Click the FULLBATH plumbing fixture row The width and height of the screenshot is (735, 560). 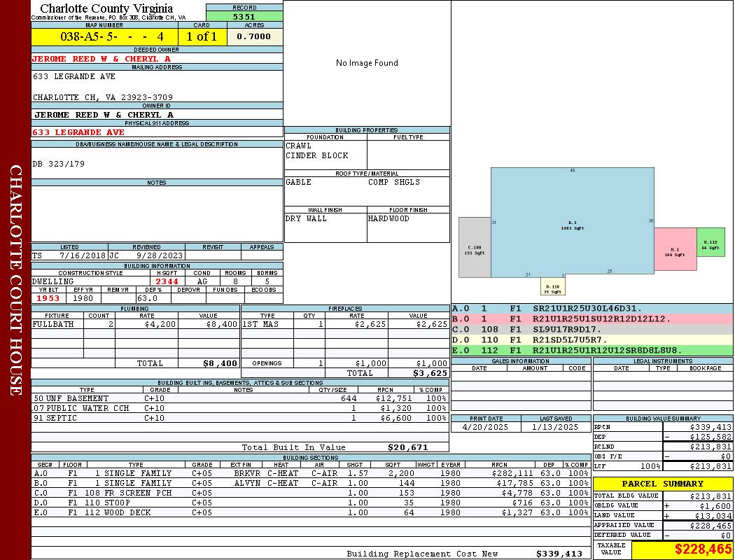click(135, 325)
